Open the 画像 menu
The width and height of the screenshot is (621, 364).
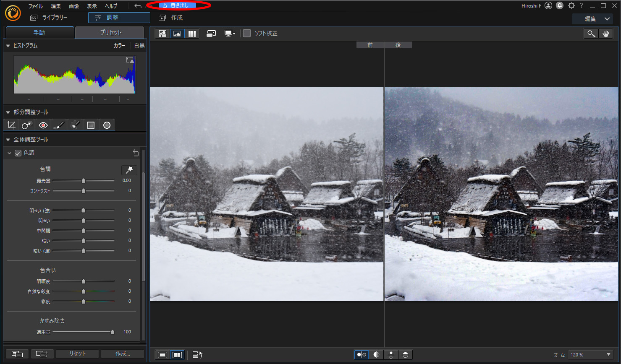tap(74, 6)
